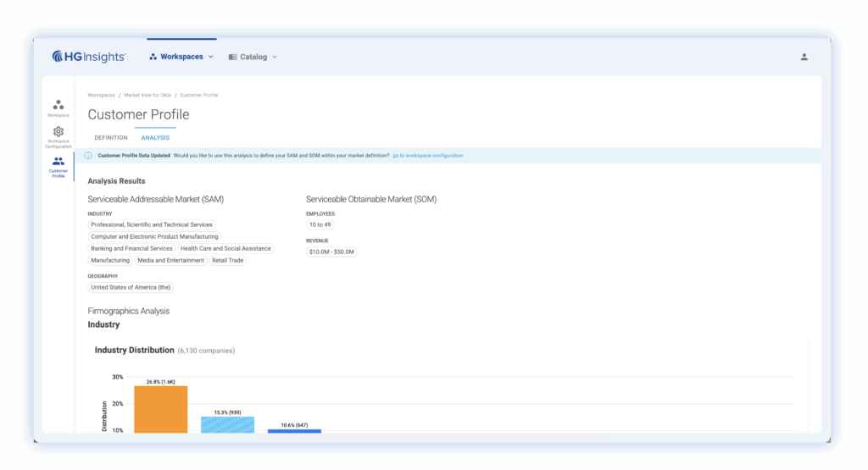This screenshot has height=470, width=868.
Task: Select the dark blue 10.6% bar
Action: [x=294, y=431]
